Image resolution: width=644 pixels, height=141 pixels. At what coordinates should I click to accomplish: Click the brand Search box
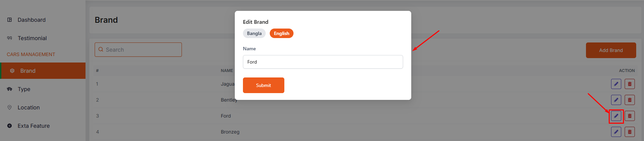[x=138, y=50]
